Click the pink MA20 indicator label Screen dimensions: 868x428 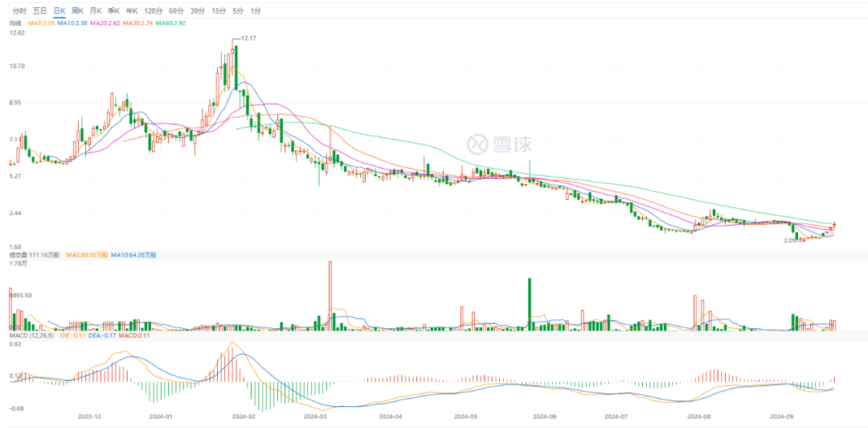(104, 23)
